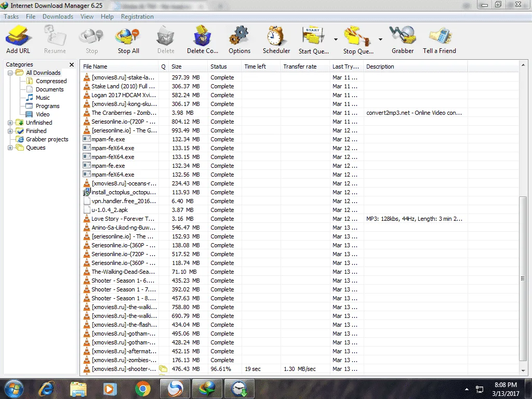
Task: Select The-Walking-Dead-Sea... row
Action: [300, 271]
